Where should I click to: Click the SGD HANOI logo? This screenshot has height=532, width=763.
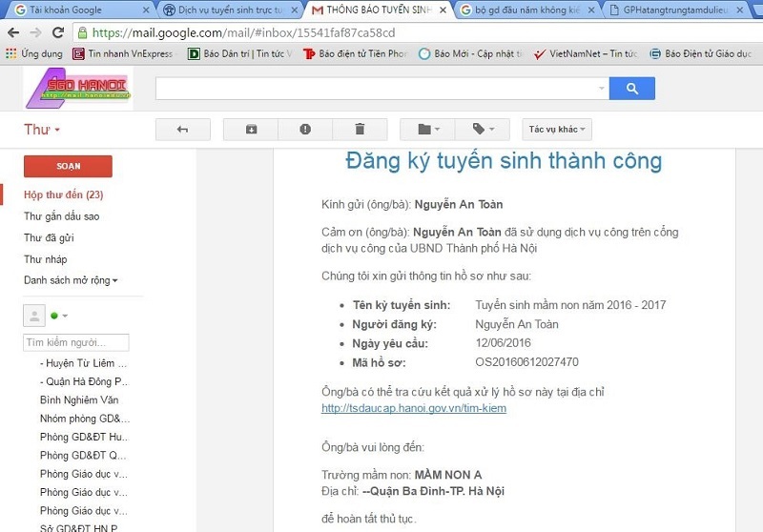click(76, 89)
